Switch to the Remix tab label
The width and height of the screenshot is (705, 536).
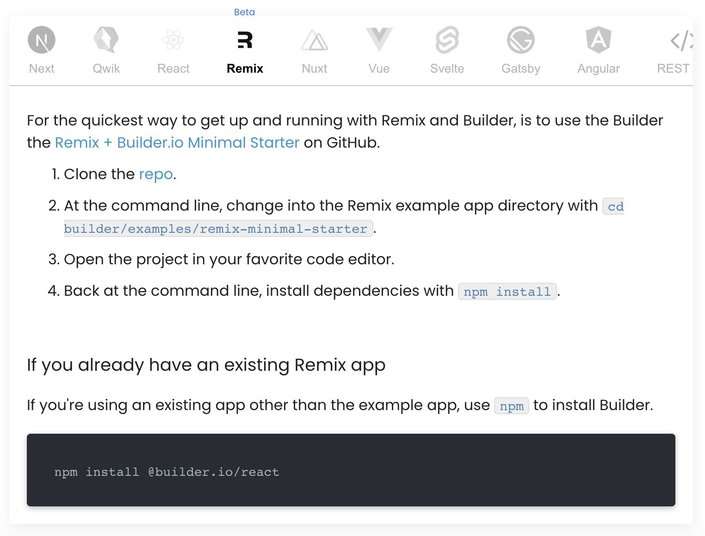(245, 68)
